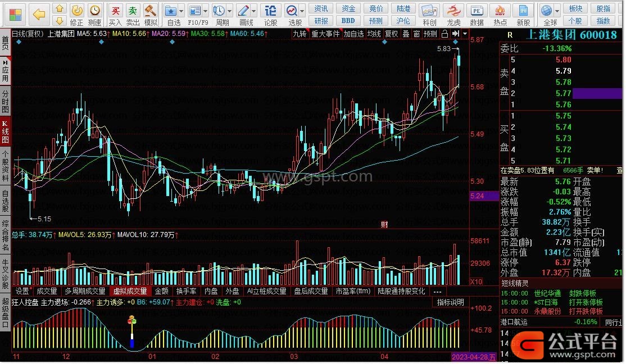Open the 新股 IPO icon

pyautogui.click(x=523, y=15)
